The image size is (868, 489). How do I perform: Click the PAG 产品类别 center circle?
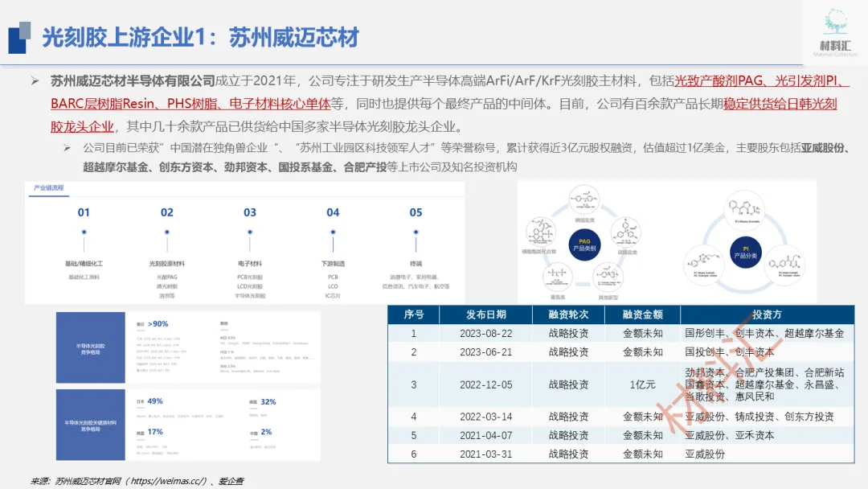pyautogui.click(x=584, y=244)
